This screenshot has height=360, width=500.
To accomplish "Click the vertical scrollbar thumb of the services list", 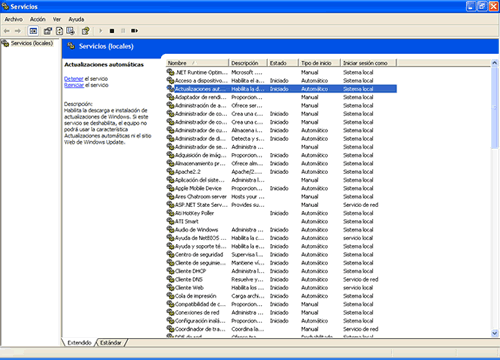I will [495, 107].
